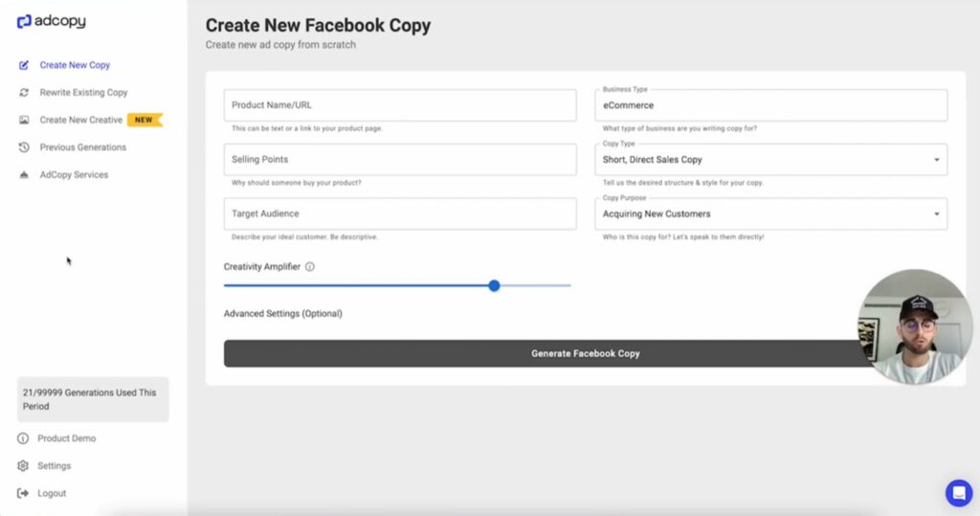Click the Previous Generations history icon
This screenshot has width=980, height=516.
click(24, 147)
